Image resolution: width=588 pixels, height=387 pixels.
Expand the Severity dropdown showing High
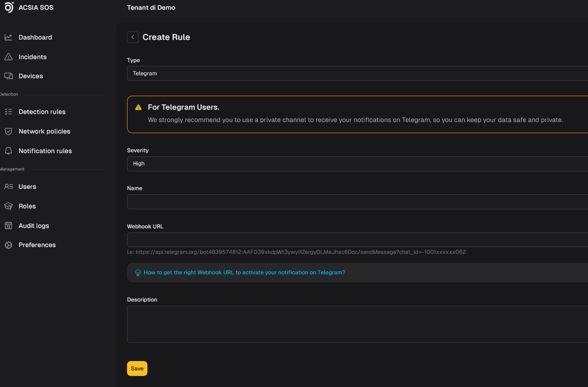[357, 164]
